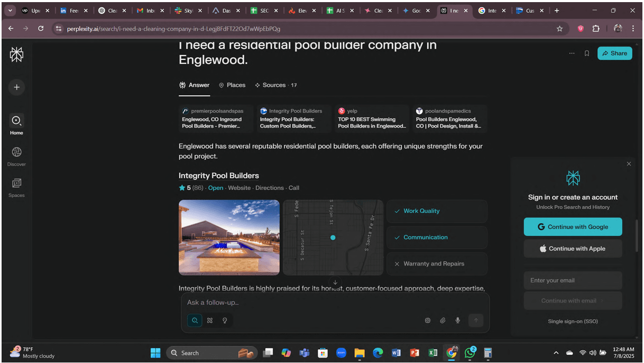Click the attach file paperclip icon
Screen dimensions: 644x363
point(443,320)
